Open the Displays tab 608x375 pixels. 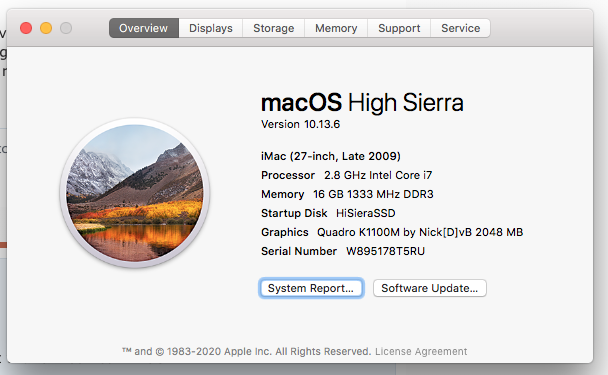211,28
